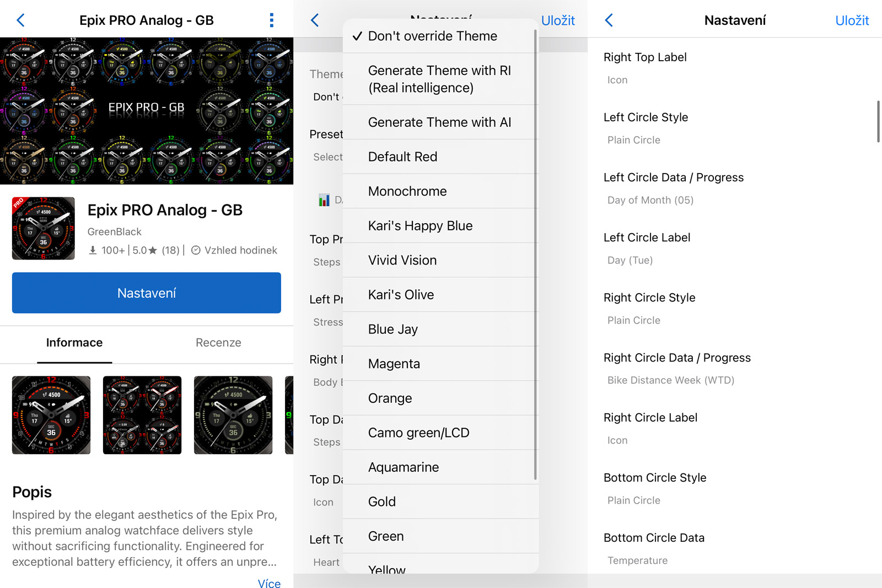Pick the Monochrome theme

tap(440, 191)
